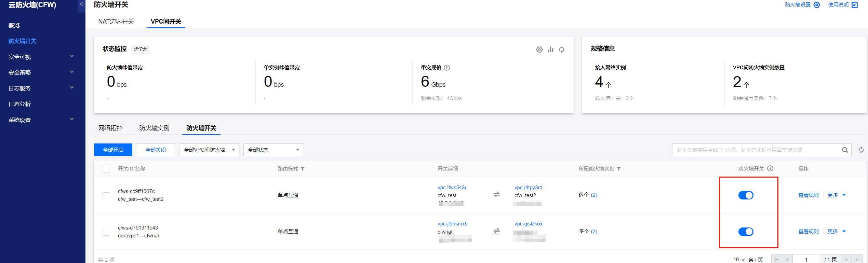This screenshot has height=263, width=868.
Task: Click the search magnifier icon in filter box
Action: pos(845,150)
